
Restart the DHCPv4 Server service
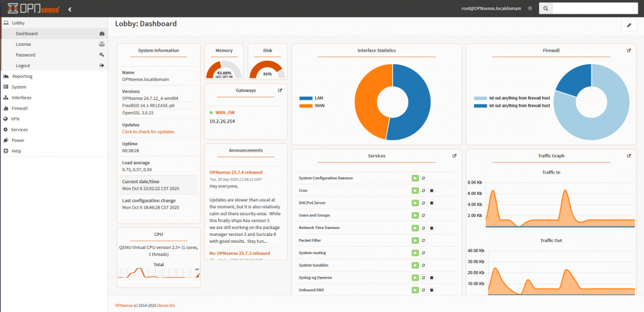point(423,203)
